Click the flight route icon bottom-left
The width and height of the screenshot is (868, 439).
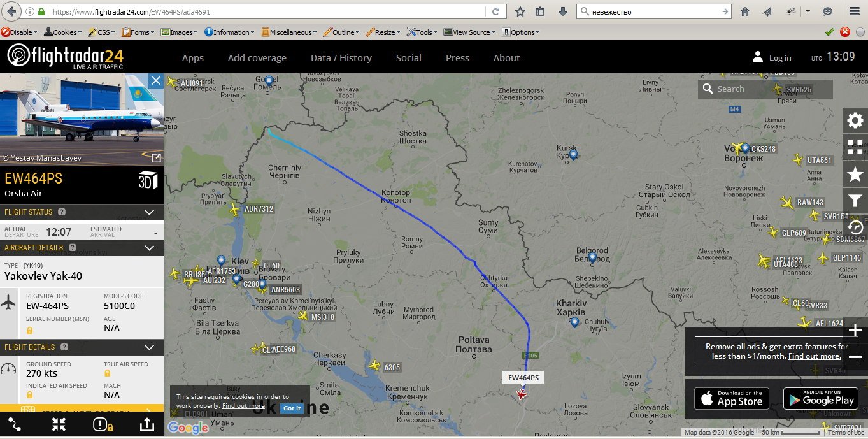(x=15, y=425)
